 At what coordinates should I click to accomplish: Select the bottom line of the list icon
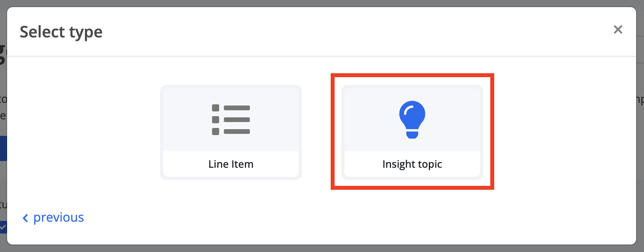tap(237, 132)
